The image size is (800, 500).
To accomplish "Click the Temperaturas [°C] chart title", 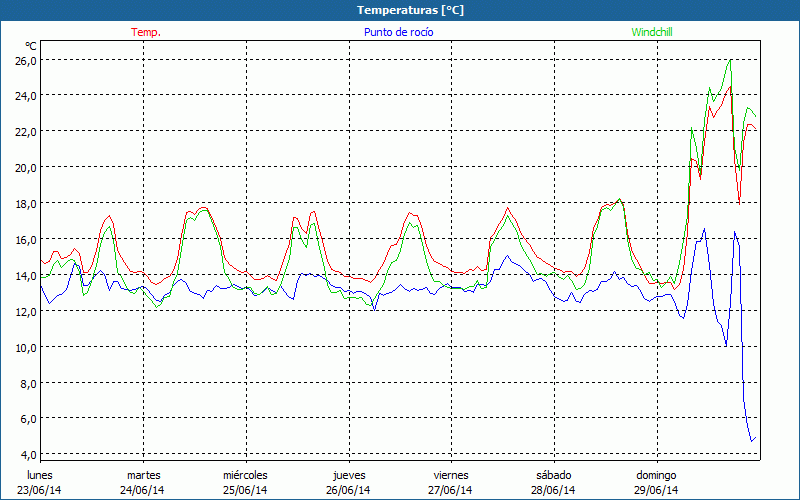I will pyautogui.click(x=399, y=9).
